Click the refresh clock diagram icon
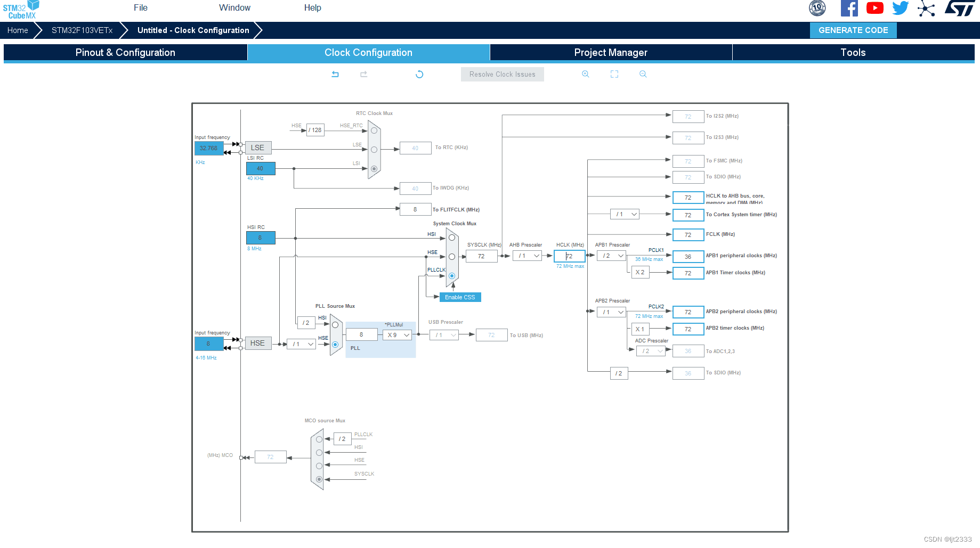 click(x=419, y=74)
